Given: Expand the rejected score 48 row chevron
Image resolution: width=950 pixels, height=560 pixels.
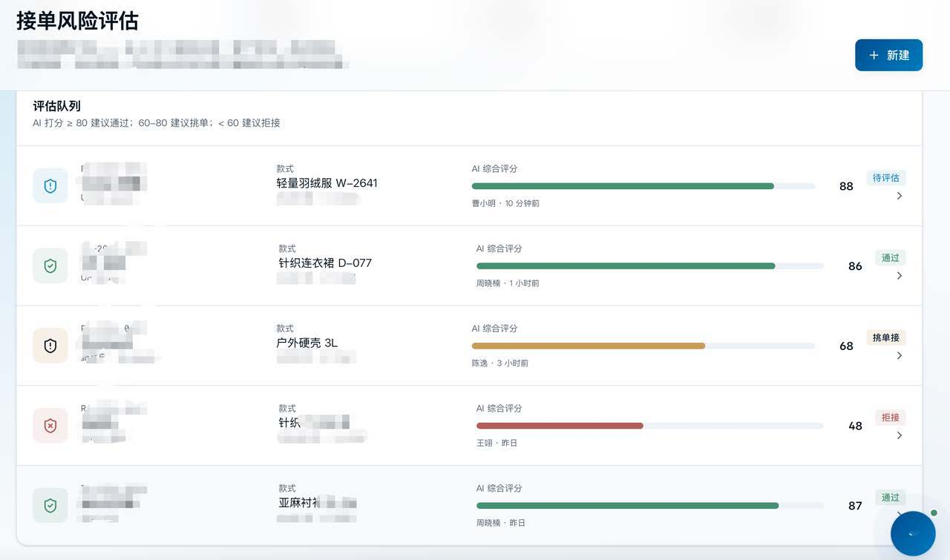Looking at the screenshot, I should 900,435.
